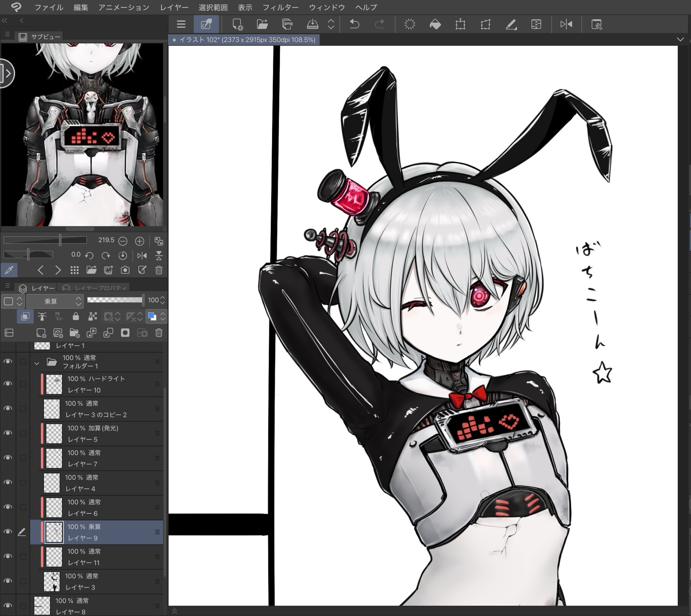This screenshot has height=616, width=691.
Task: Undo the last action
Action: coord(354,24)
